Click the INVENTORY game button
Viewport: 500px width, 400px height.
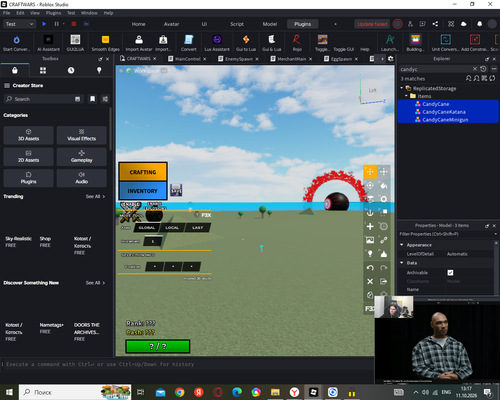(x=143, y=191)
